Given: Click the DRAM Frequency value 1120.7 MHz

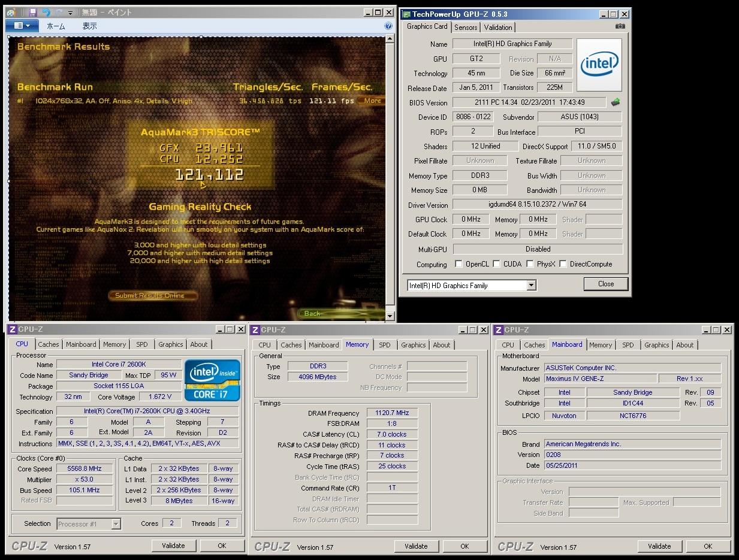Looking at the screenshot, I should coord(392,413).
